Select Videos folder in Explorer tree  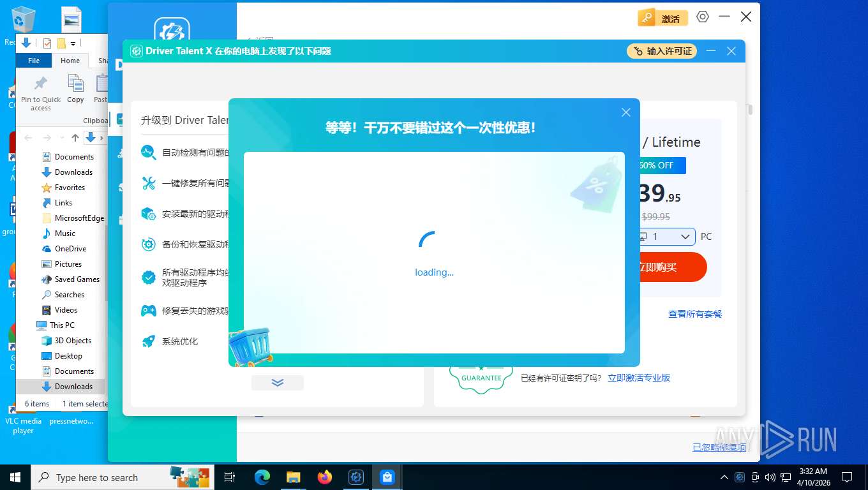click(66, 310)
